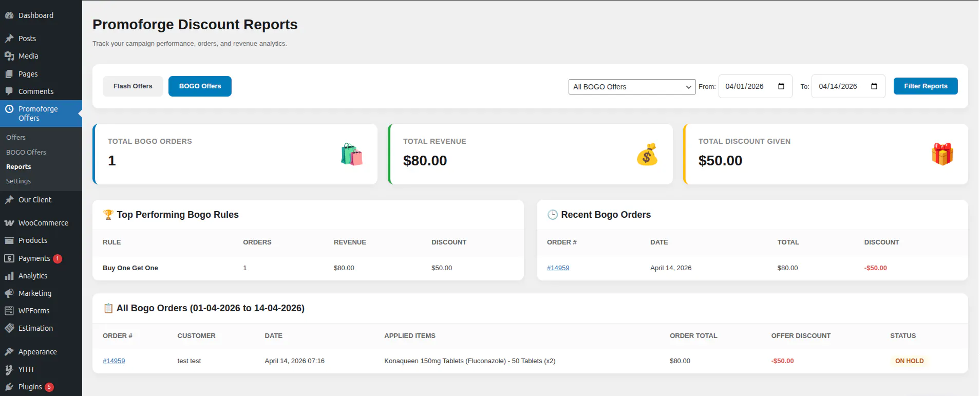This screenshot has width=980, height=396.
Task: Open the BOGO Offers submenu item
Action: 26,153
